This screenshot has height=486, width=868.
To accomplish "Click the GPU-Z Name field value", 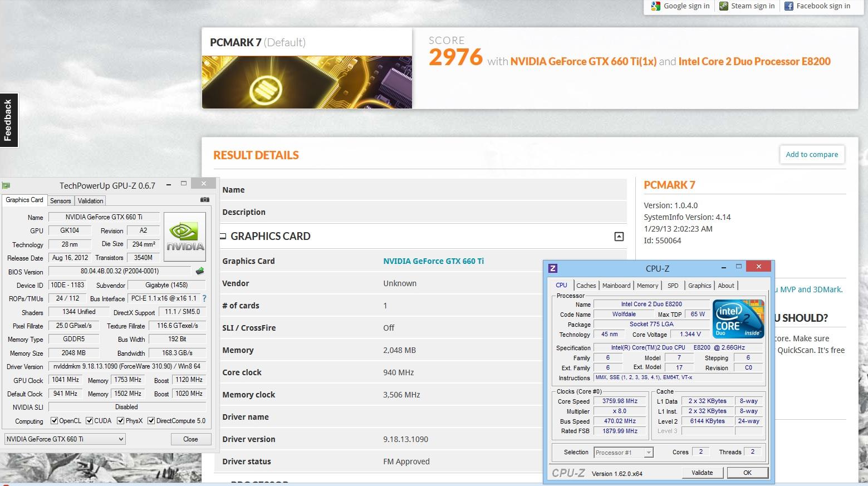I will (104, 217).
